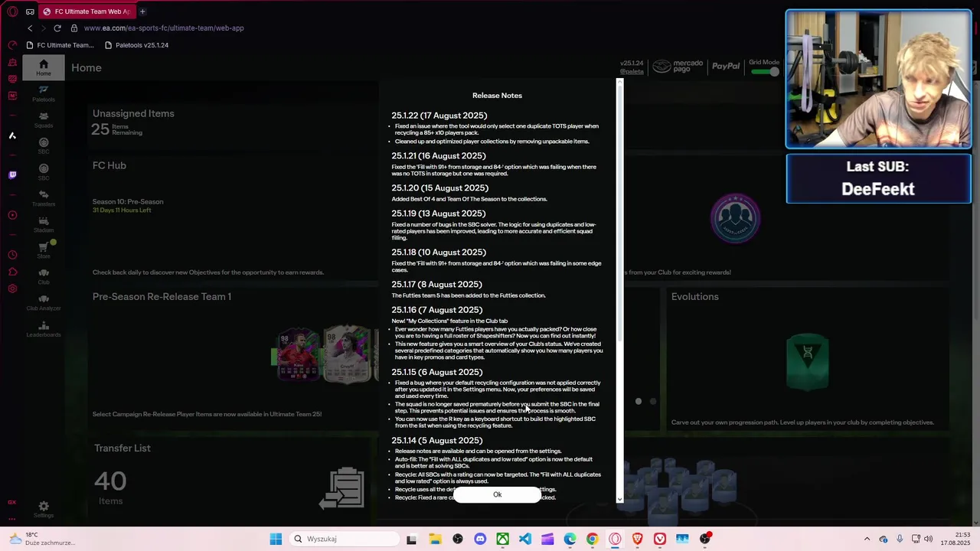Open Aria AI in Opera sidebar
Screen dimensions: 980x551
point(12,135)
